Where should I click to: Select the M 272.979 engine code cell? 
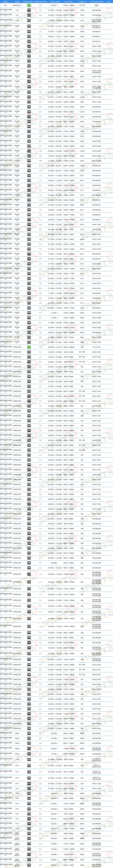(x=97, y=347)
